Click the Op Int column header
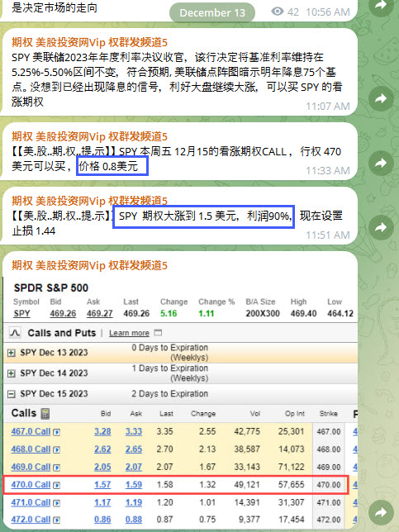399x532 pixels. (x=294, y=414)
